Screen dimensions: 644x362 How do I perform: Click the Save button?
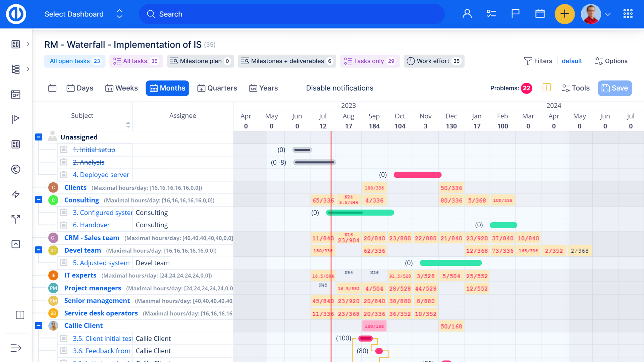(615, 88)
